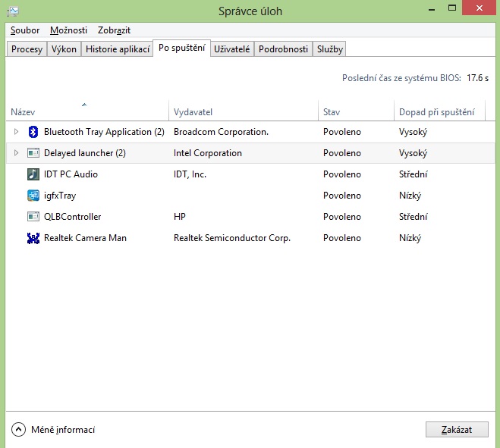Click publisher Realtek Semiconductor Corp.
The image size is (500, 448).
[232, 238]
